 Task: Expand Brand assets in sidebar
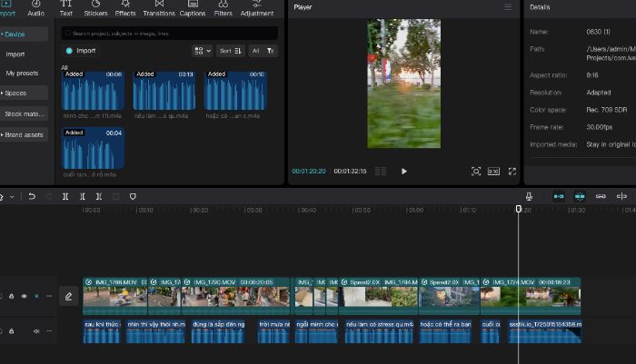(x=24, y=134)
